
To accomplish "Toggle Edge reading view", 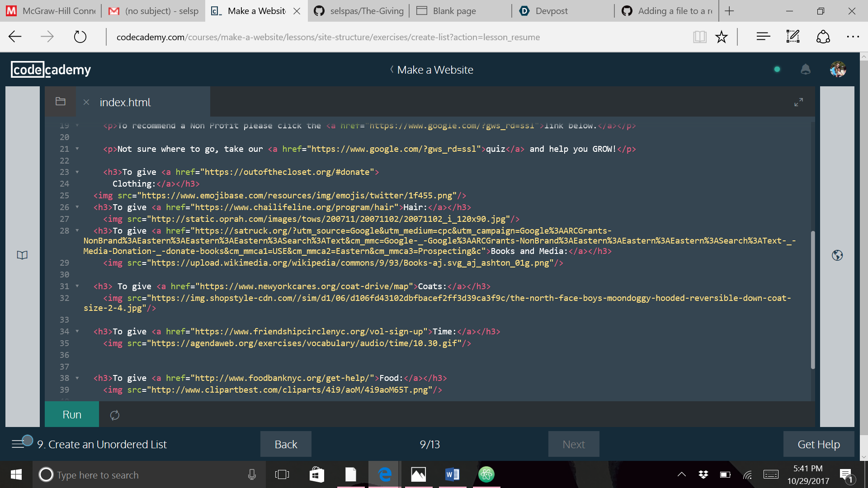I will tap(699, 37).
